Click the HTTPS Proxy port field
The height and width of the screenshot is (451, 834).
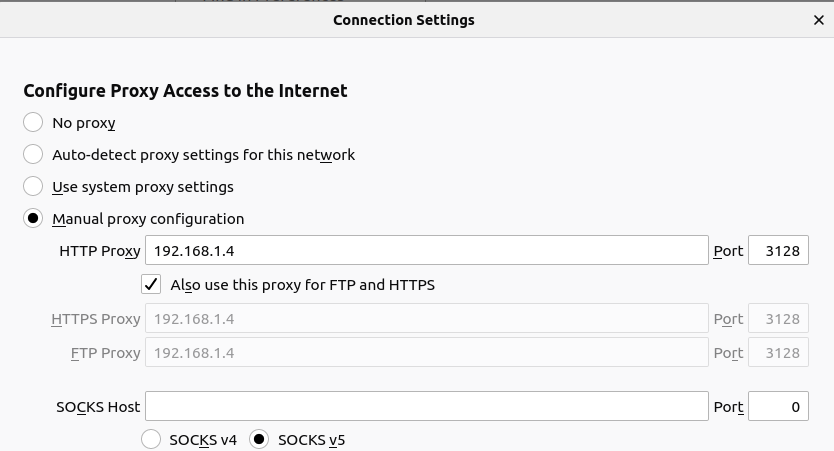[778, 319]
